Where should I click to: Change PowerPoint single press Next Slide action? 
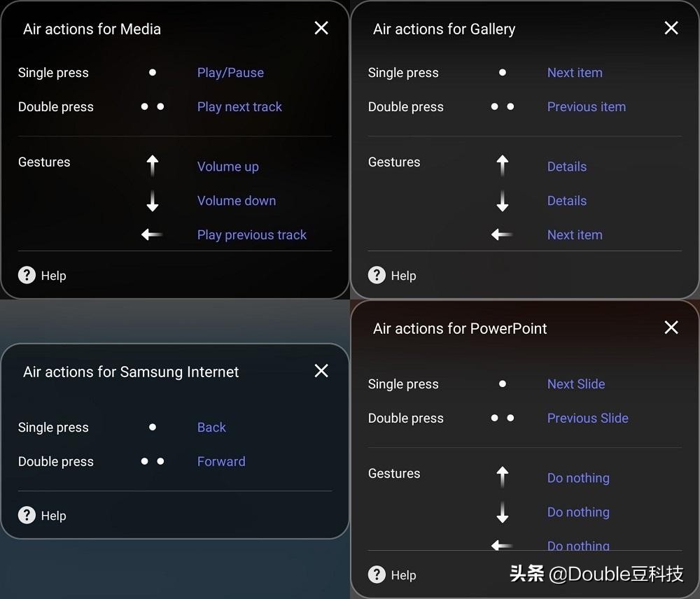[x=576, y=384]
